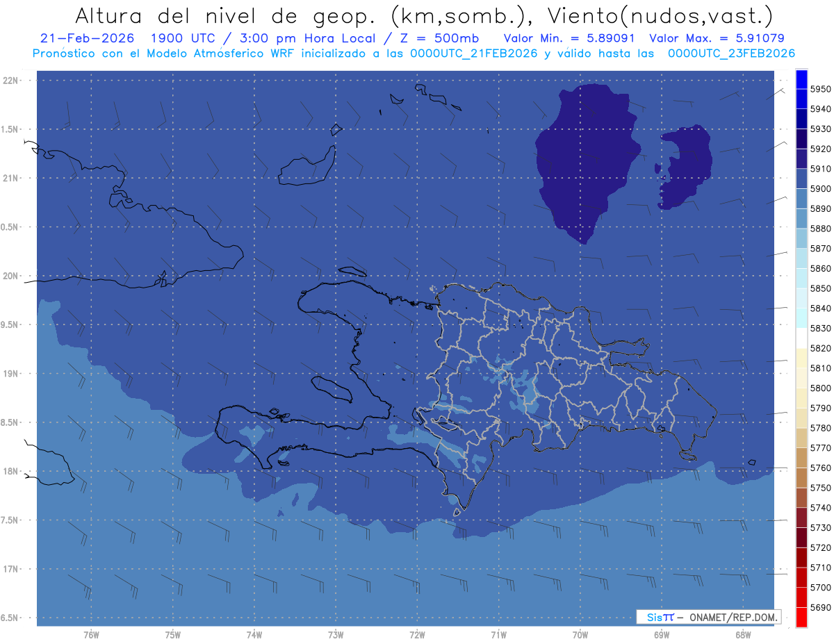
Task: Click the colorbar swatch between 5910 and 5920
Action: 801,159
